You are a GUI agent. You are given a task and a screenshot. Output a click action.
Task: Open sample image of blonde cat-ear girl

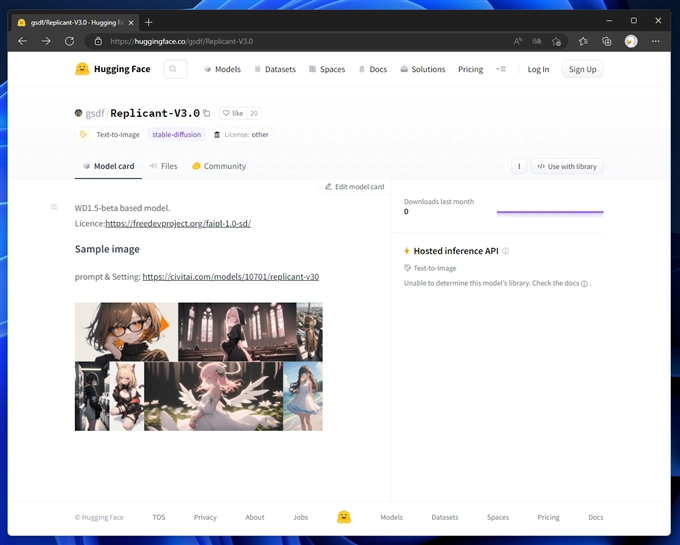coord(127,396)
